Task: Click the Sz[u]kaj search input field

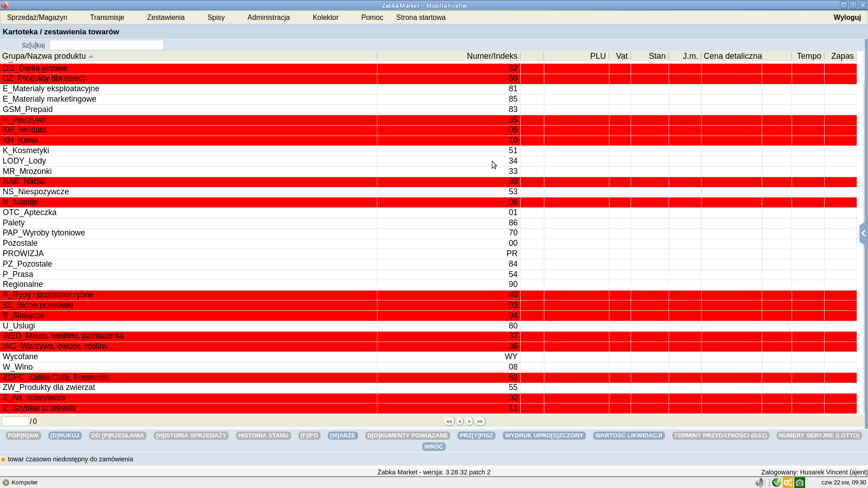Action: [106, 45]
